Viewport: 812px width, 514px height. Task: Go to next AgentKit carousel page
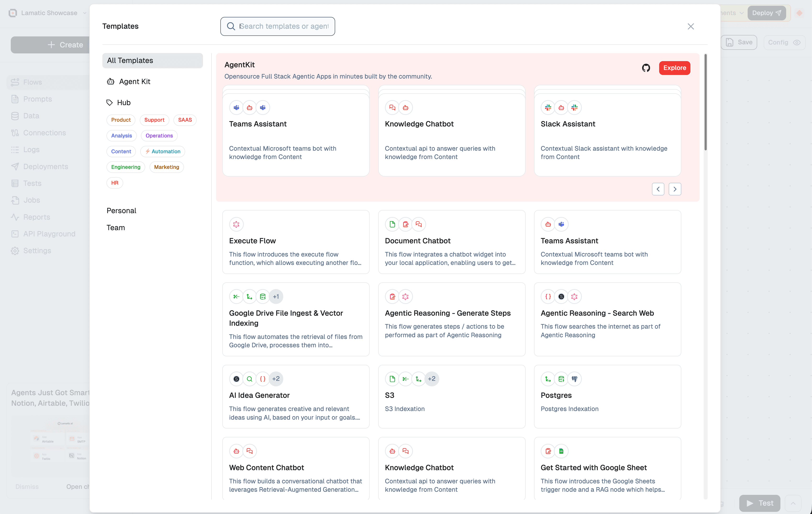675,189
